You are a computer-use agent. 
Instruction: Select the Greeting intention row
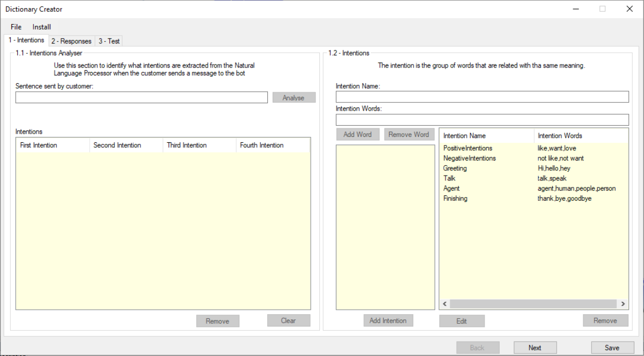click(x=455, y=169)
